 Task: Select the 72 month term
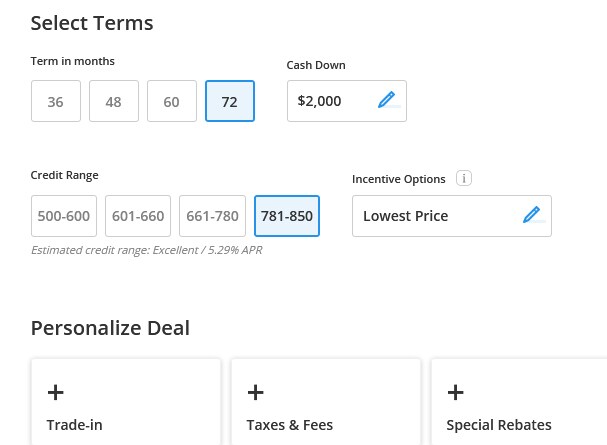(x=230, y=101)
